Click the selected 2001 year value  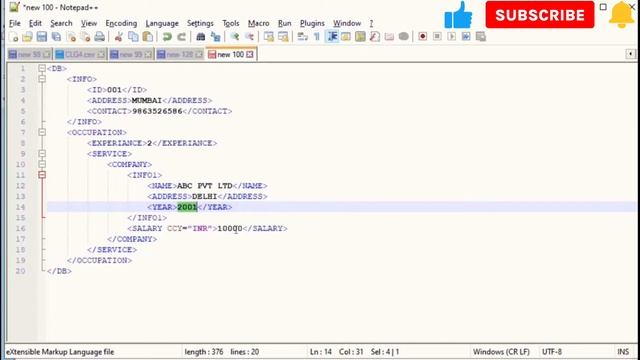click(x=187, y=207)
